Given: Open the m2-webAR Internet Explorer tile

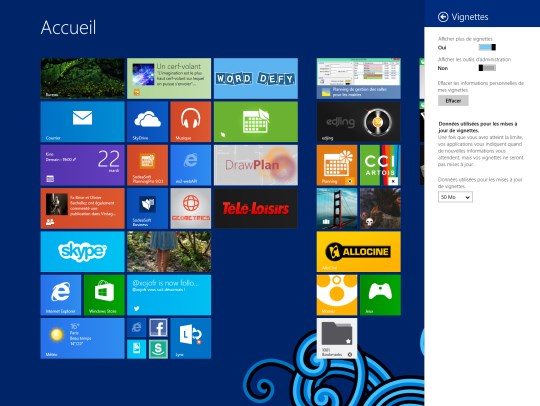Looking at the screenshot, I should point(191,165).
